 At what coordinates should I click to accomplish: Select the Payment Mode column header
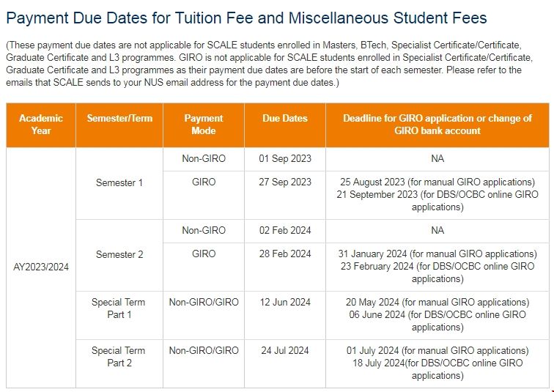coord(204,125)
